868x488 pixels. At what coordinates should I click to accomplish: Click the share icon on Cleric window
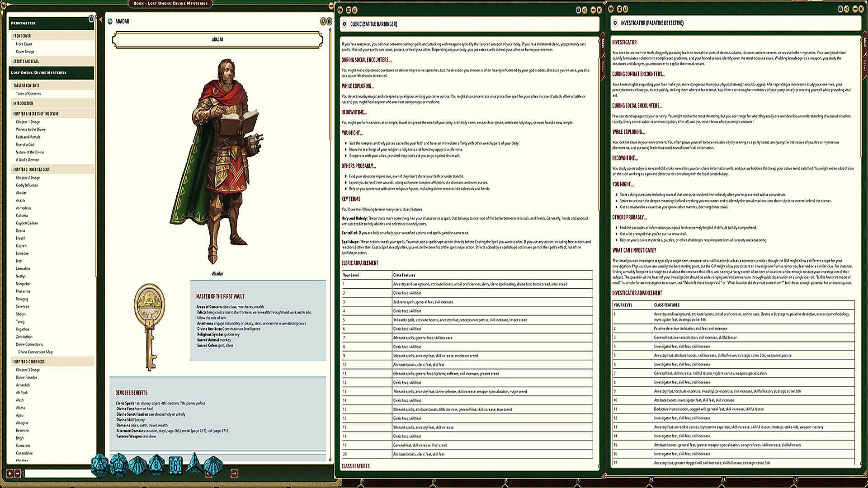coord(585,10)
